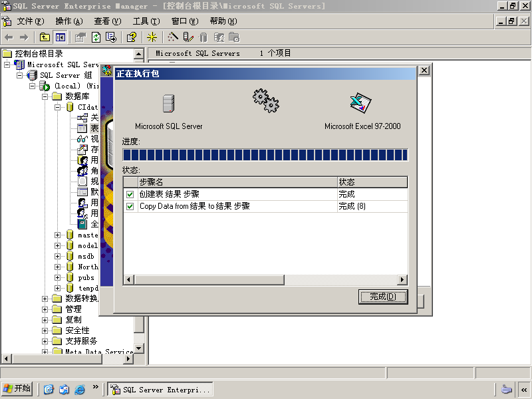The height and width of the screenshot is (399, 532).
Task: Go up one level toolbar icon
Action: [x=45, y=37]
